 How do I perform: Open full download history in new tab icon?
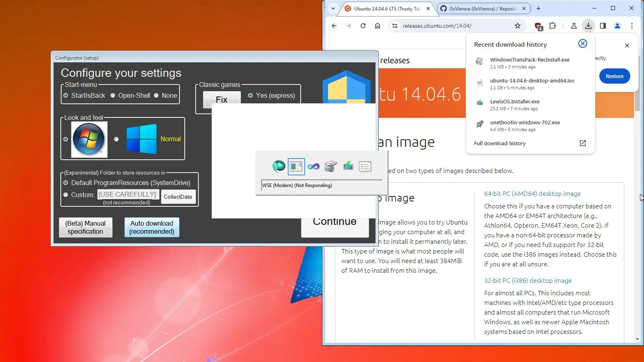point(583,143)
